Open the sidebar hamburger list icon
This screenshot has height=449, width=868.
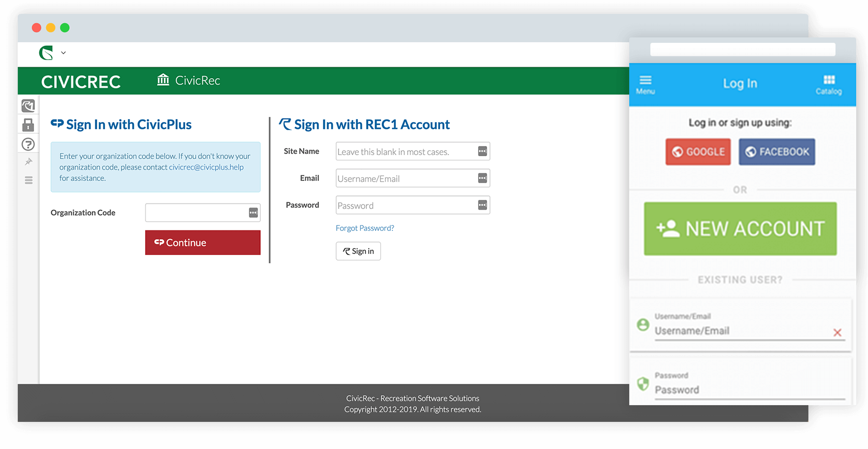29,180
